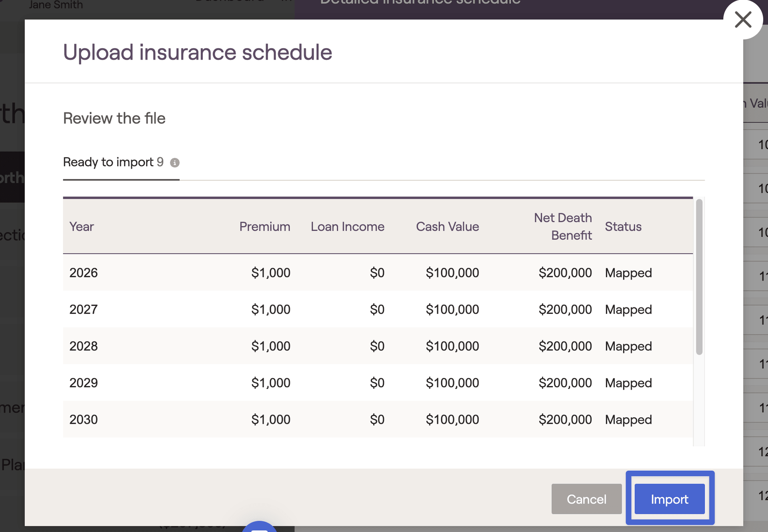Click the blue chat bubble icon at bottom

(x=259, y=528)
